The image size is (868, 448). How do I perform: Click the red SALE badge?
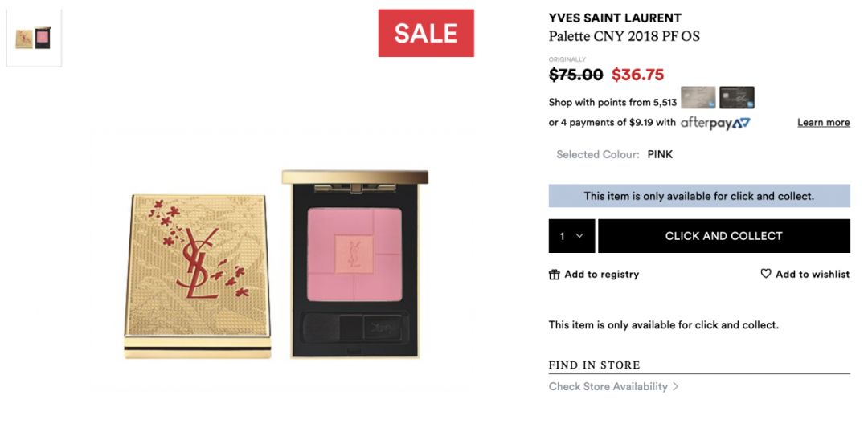click(426, 33)
